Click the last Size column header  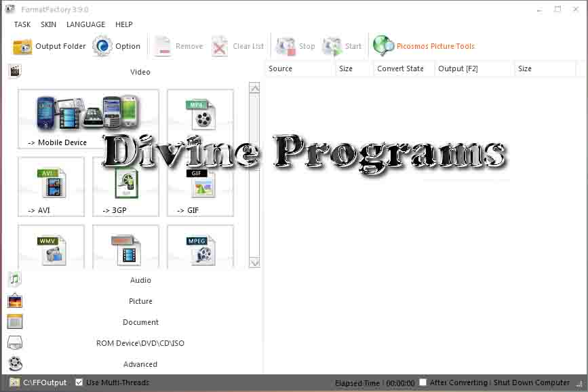(x=545, y=68)
